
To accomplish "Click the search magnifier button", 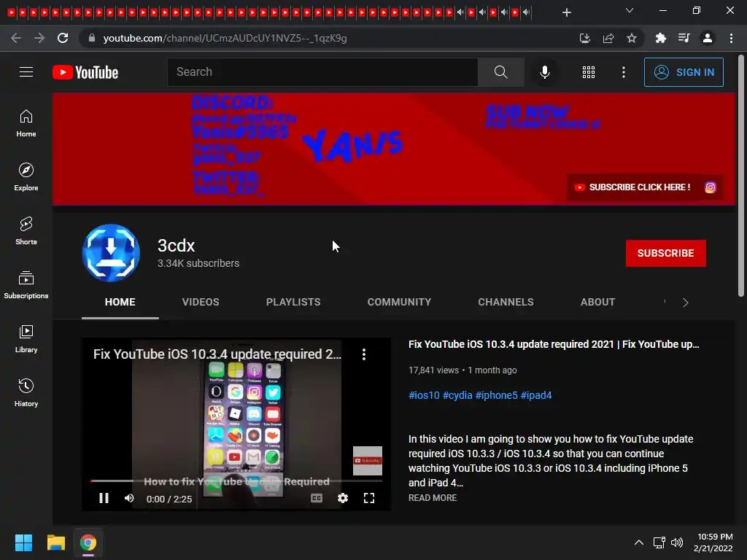I will [x=500, y=72].
